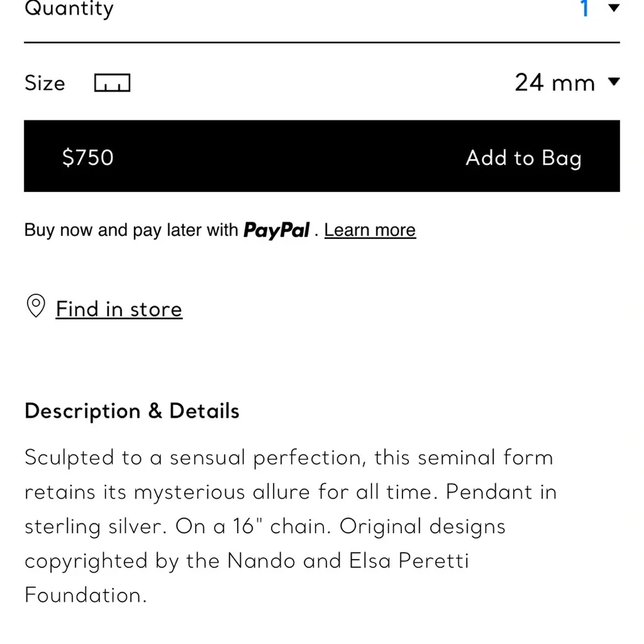644x644 pixels.
Task: Click the Quantity label
Action: coord(69,8)
